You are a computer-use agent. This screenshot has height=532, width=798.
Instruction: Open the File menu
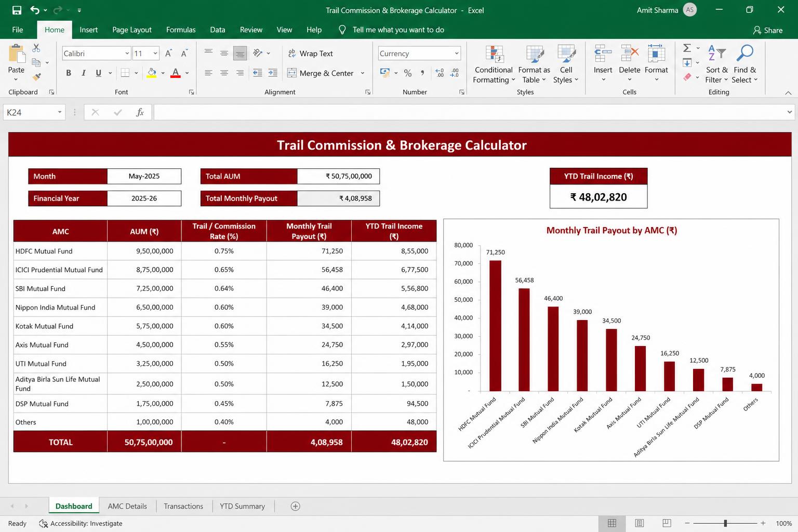click(18, 30)
